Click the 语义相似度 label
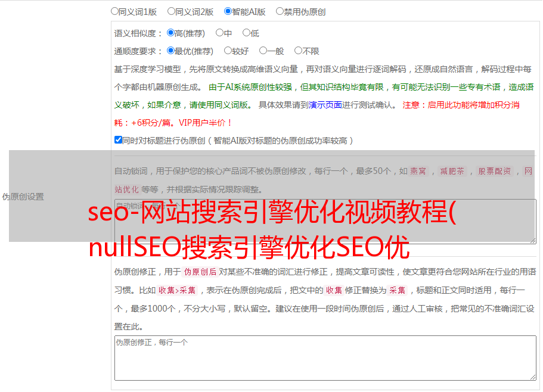The image size is (543, 392). pyautogui.click(x=138, y=33)
